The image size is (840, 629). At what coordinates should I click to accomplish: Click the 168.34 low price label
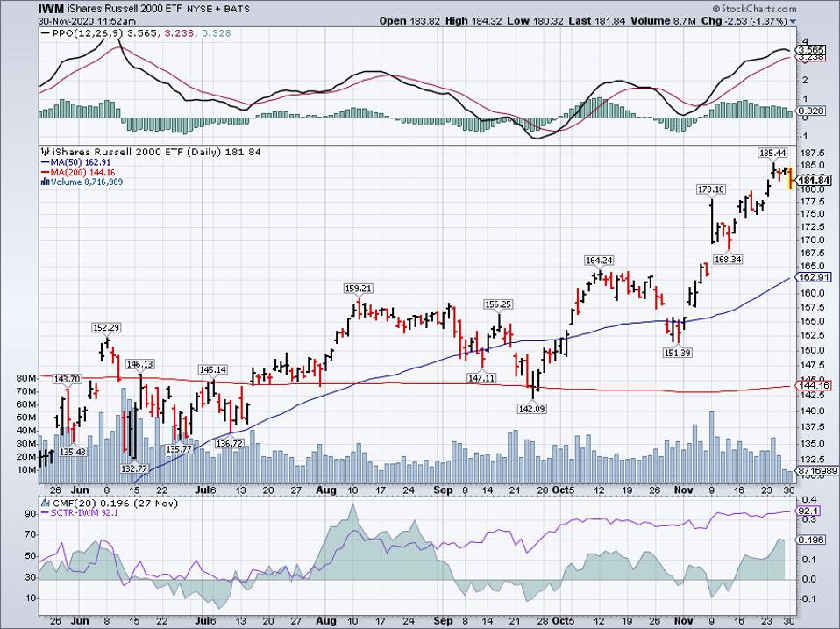click(x=728, y=260)
